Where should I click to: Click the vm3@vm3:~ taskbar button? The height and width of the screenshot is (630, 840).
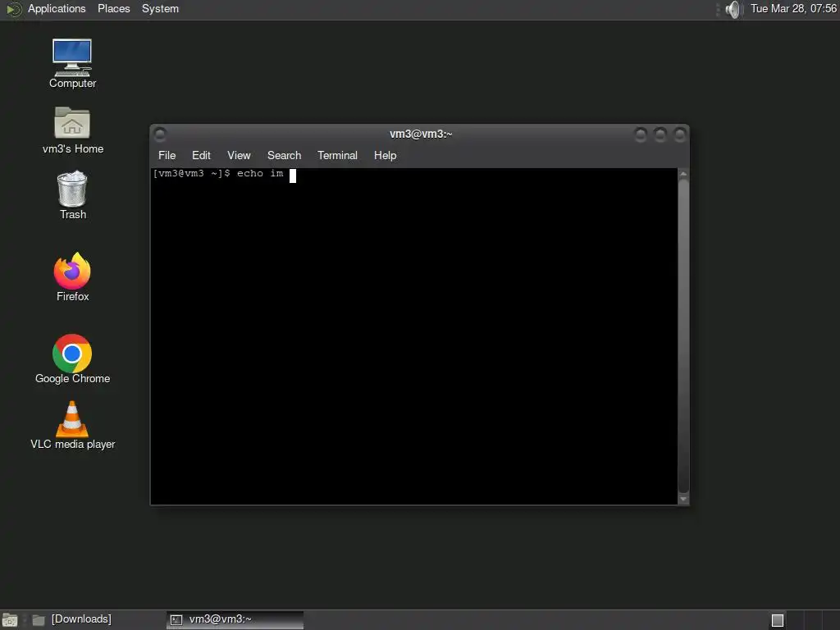coord(235,620)
